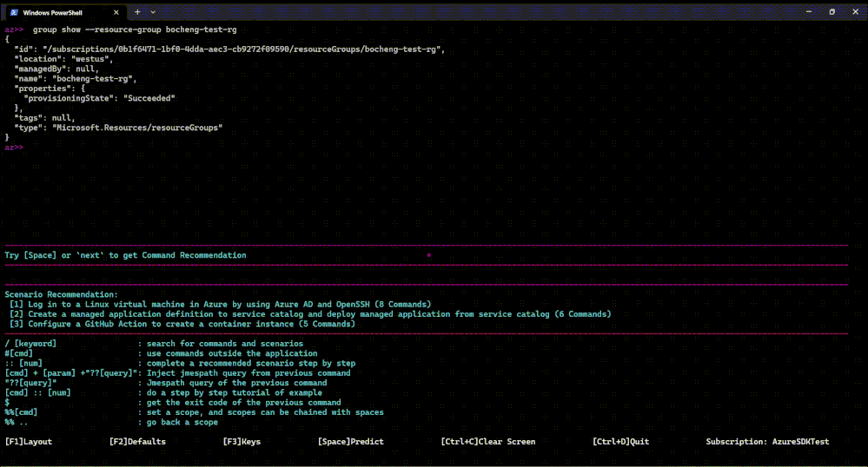The height and width of the screenshot is (467, 868).
Task: Close the terminal window
Action: point(855,11)
